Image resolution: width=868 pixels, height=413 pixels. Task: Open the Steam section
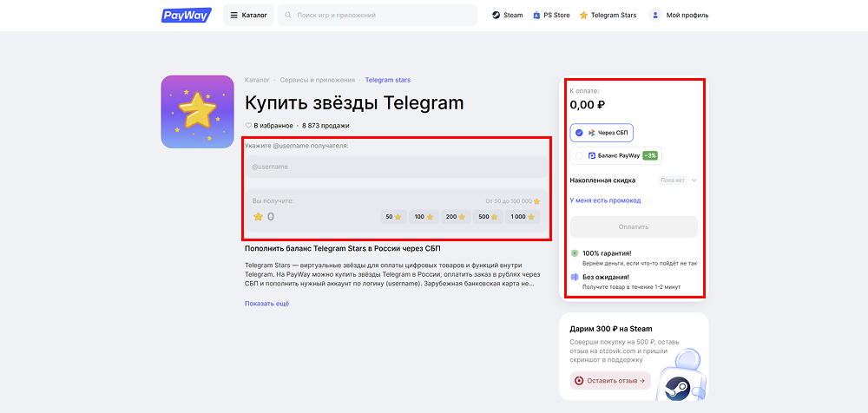[x=507, y=16]
